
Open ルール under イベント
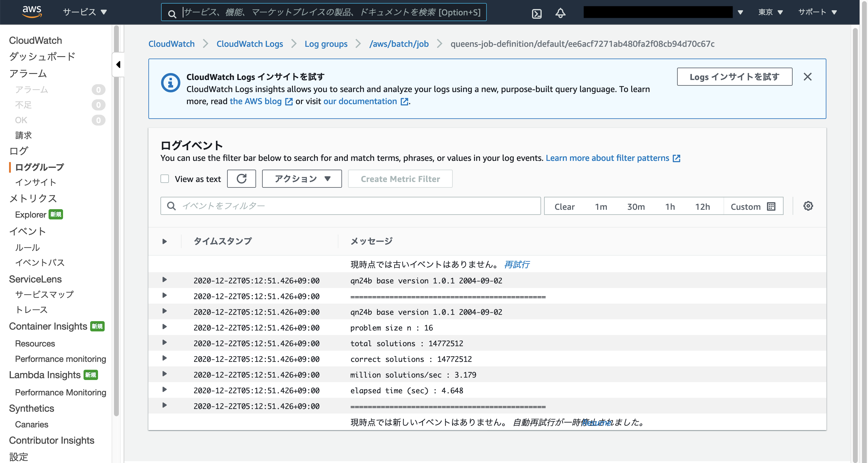pos(27,247)
